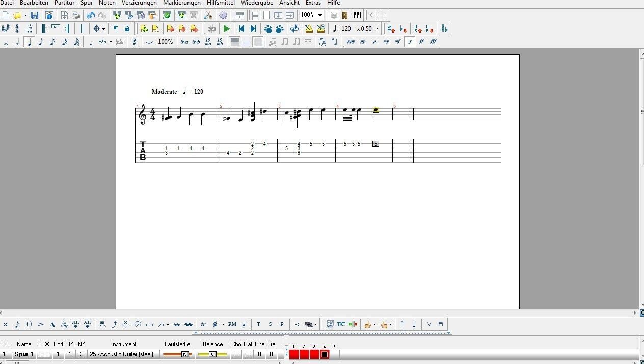644x364 pixels.
Task: Open the Wiedergabe menu
Action: 257,3
